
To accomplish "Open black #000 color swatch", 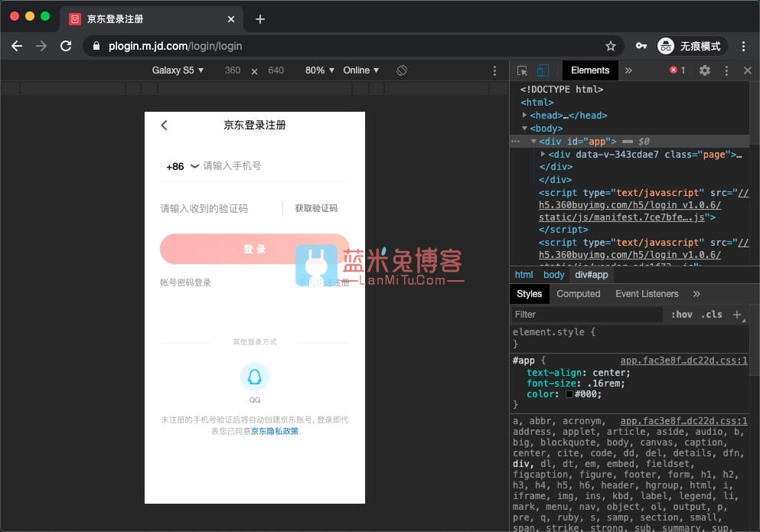I will [569, 394].
